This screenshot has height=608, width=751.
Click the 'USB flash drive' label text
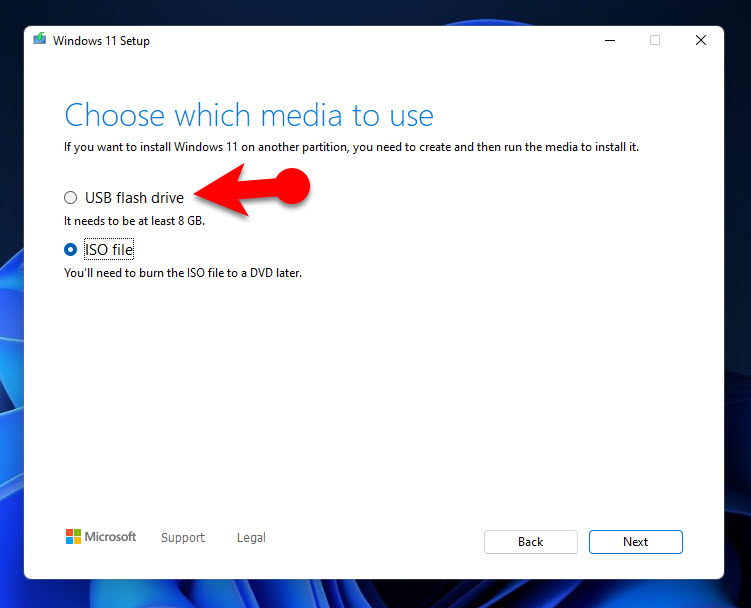pyautogui.click(x=135, y=197)
